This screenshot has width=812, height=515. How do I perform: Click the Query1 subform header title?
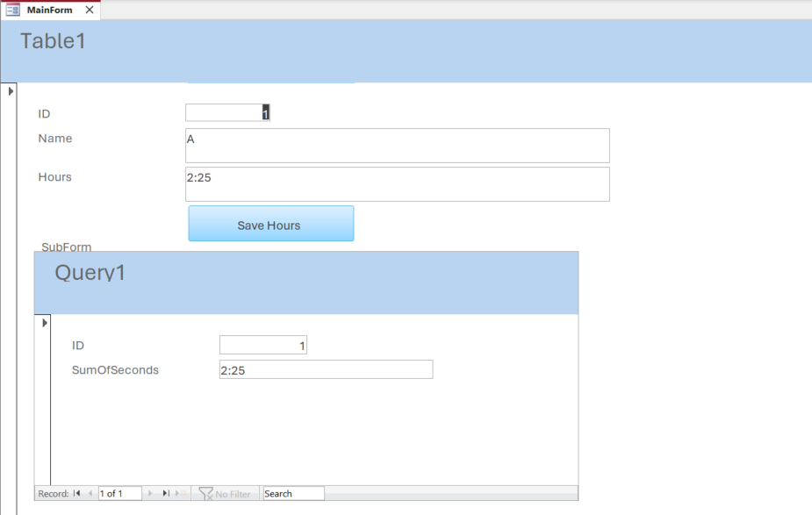click(90, 273)
